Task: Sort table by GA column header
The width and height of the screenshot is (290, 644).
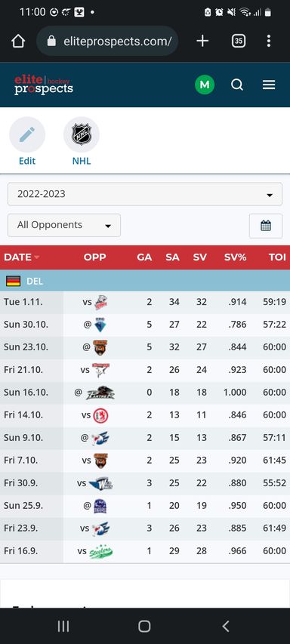Action: click(144, 257)
